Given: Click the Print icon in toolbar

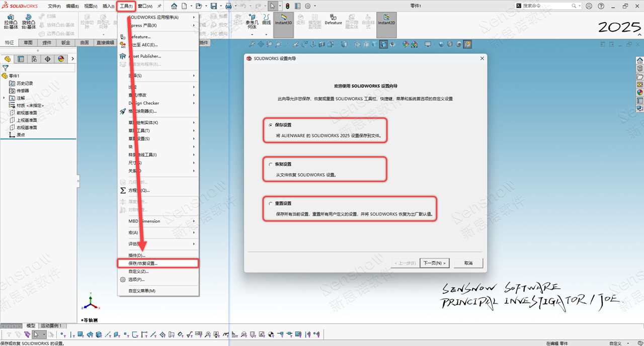Looking at the screenshot, I should tap(228, 6).
